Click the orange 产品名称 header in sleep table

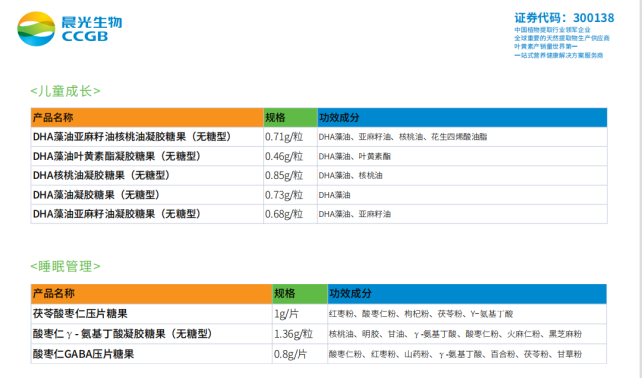[151, 294]
